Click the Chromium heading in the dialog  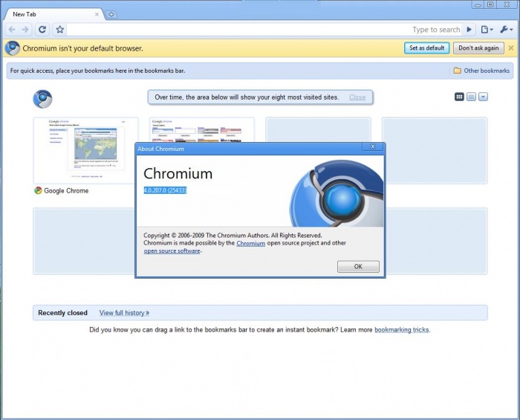click(x=178, y=173)
